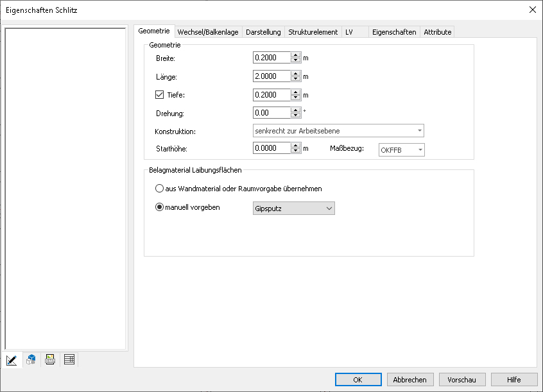Switch to the 3D cube preview icon
543x392 pixels.
pyautogui.click(x=31, y=360)
